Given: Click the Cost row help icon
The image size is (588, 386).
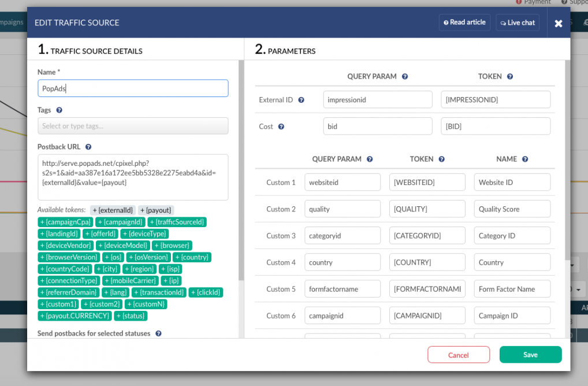Looking at the screenshot, I should click(281, 127).
